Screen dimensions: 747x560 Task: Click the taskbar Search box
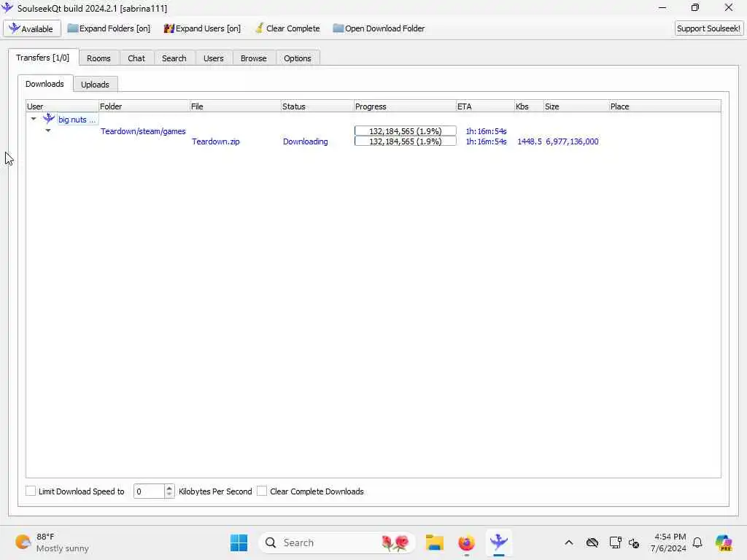coord(336,542)
